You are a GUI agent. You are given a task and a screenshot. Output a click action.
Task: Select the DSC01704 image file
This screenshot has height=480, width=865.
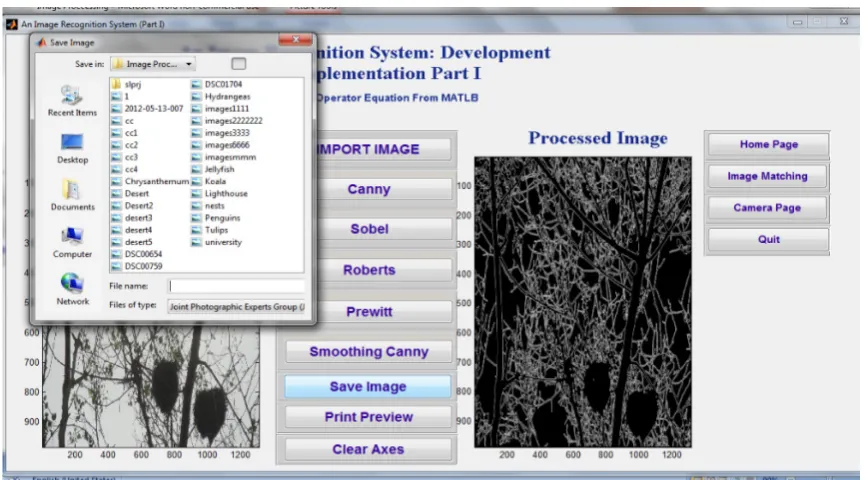(x=217, y=84)
